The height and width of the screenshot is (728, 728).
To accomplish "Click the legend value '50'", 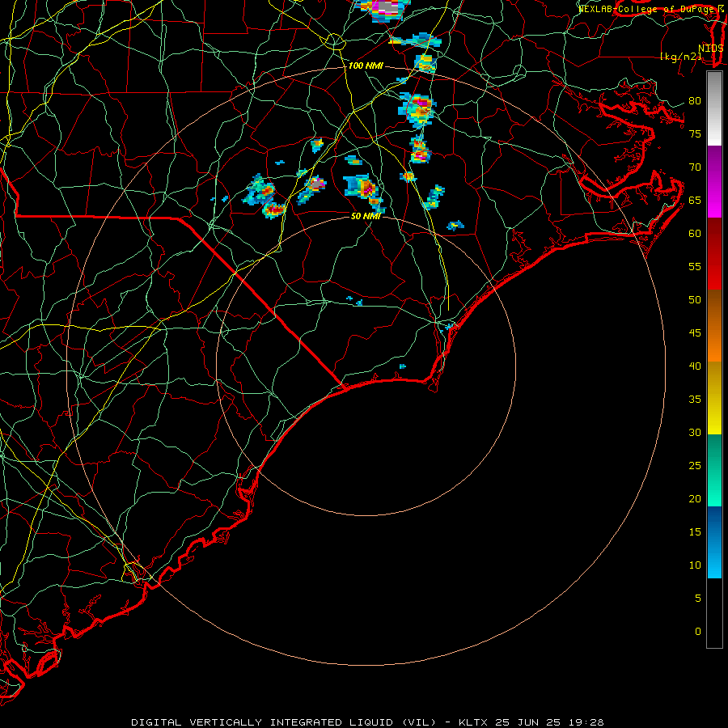I will click(695, 300).
